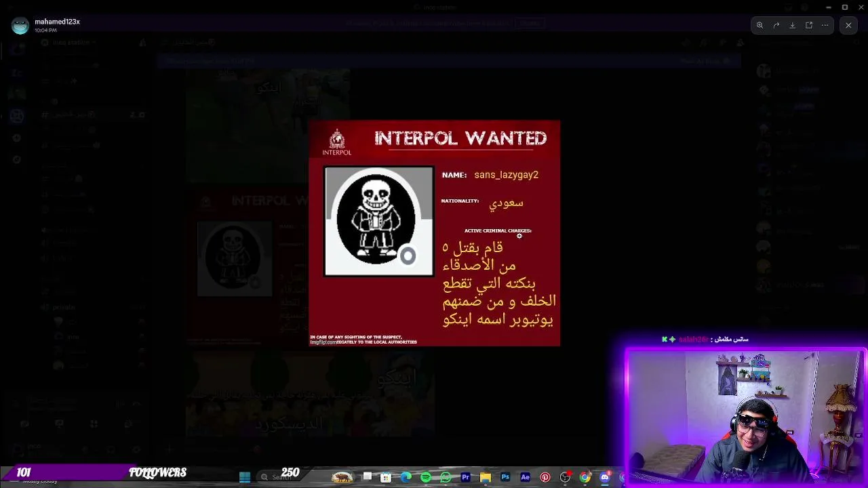Click mahamed123x avatar in the viewer header
This screenshot has height=488, width=868.
point(20,26)
